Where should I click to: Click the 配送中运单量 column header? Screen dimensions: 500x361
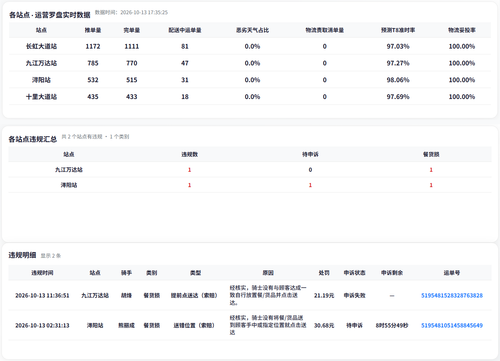tap(185, 30)
